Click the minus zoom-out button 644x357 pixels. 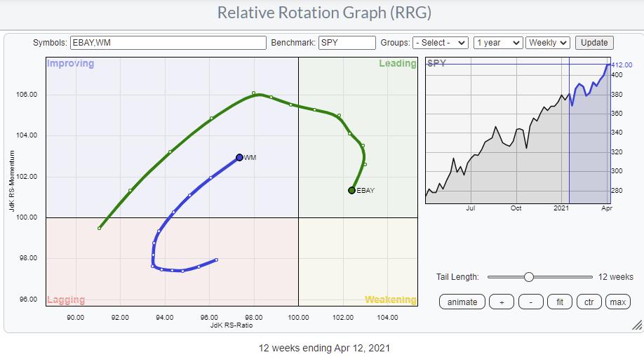[530, 302]
